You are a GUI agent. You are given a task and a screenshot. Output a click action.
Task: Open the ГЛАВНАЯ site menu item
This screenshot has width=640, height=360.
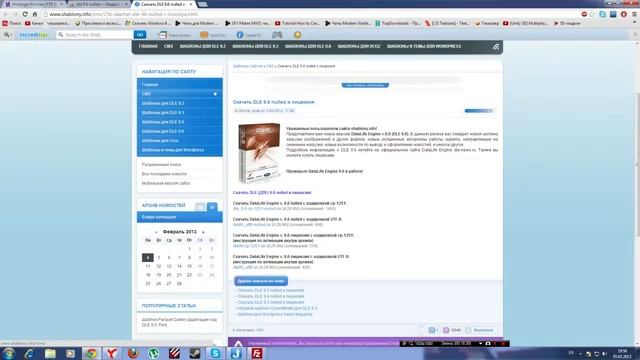(148, 47)
